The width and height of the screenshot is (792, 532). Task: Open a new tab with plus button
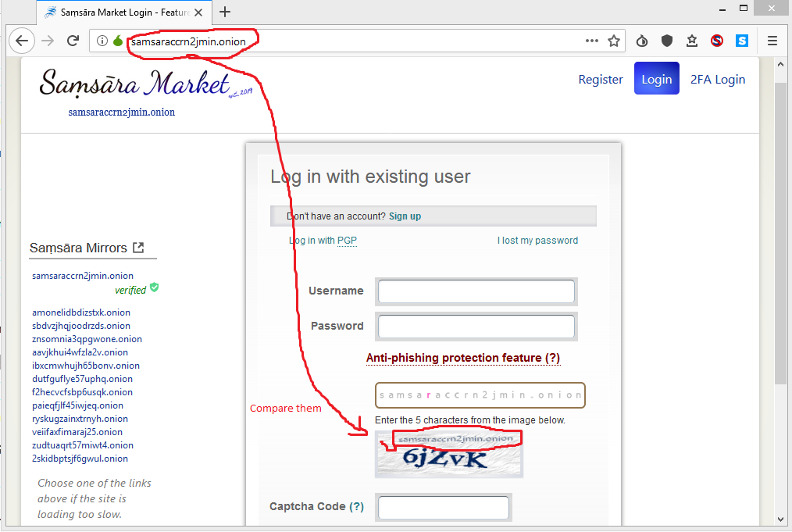pos(225,12)
